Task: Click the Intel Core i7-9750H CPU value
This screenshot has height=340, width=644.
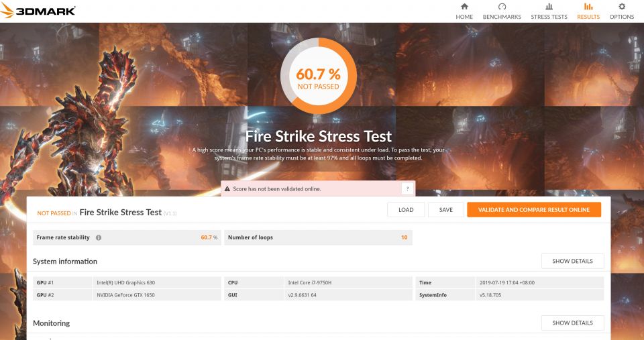Action: pyautogui.click(x=310, y=282)
